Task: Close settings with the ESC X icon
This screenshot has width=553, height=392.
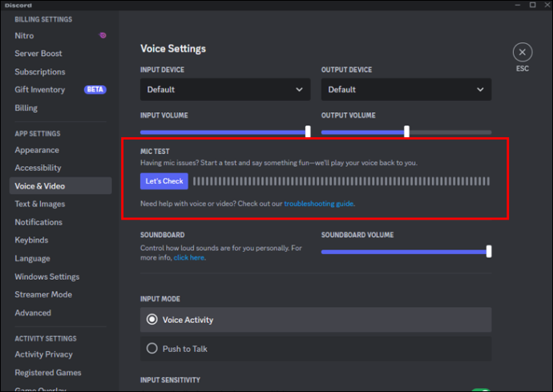Action: tap(523, 52)
